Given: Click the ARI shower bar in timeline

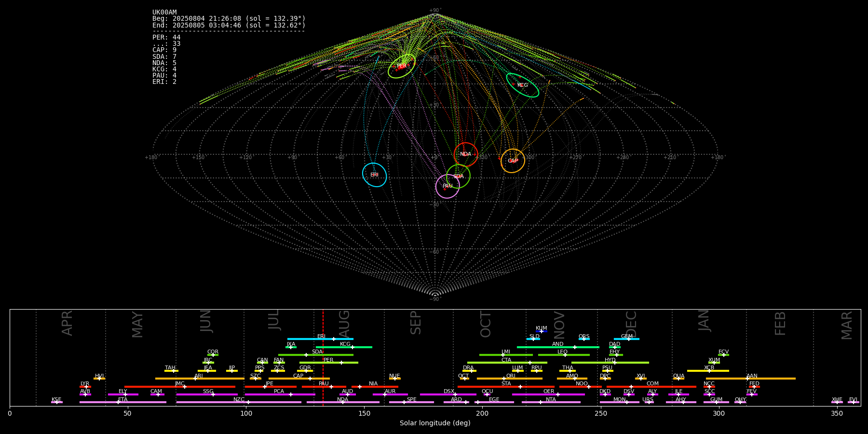Looking at the screenshot, I should (200, 379).
